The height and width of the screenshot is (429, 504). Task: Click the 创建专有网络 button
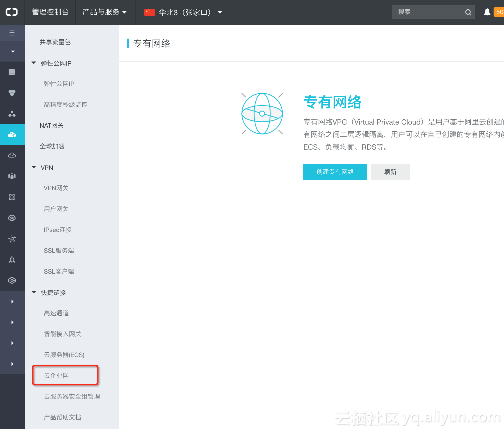tap(335, 172)
